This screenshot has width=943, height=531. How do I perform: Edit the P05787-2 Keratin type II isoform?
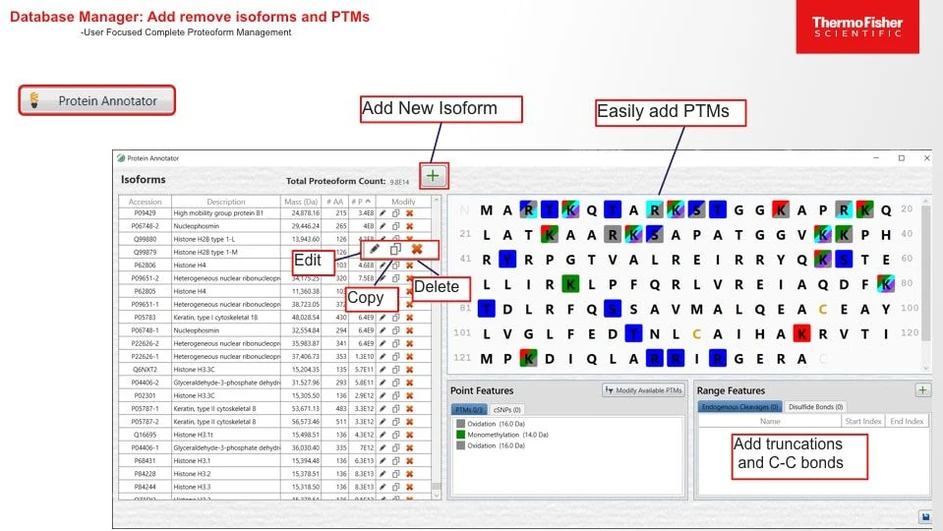point(382,422)
